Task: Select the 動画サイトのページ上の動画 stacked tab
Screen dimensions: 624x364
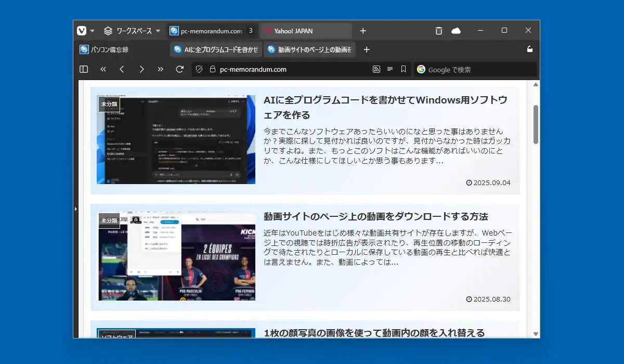Action: pos(309,50)
